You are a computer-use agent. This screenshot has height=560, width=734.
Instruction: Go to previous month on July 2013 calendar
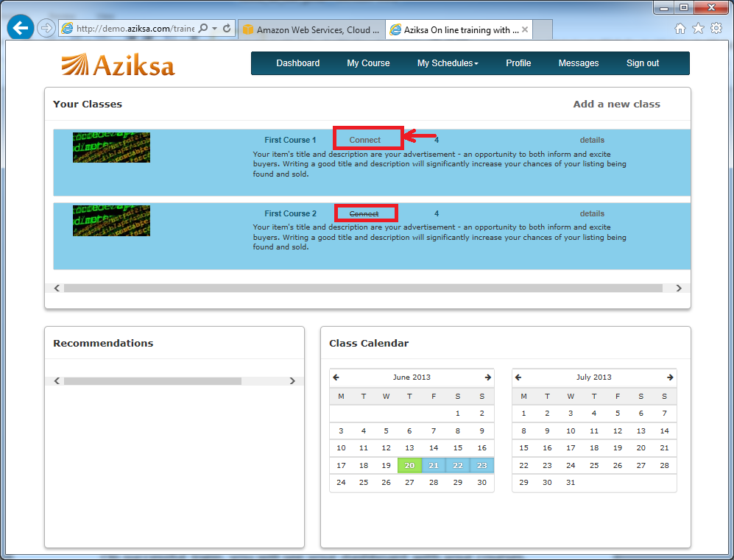518,377
